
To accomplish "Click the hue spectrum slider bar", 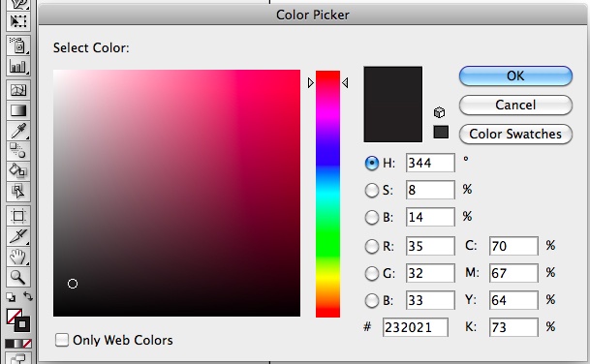I will (327, 194).
